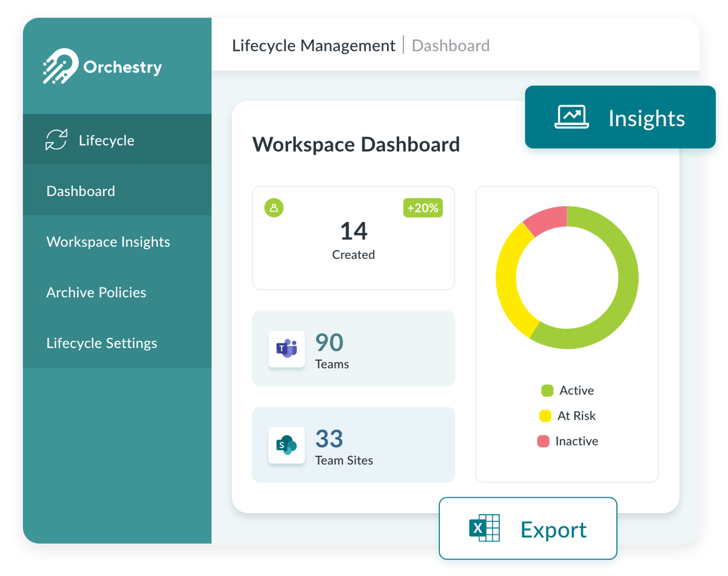The width and height of the screenshot is (728, 576).
Task: Select Workspace Insights in the sidebar
Action: click(108, 241)
